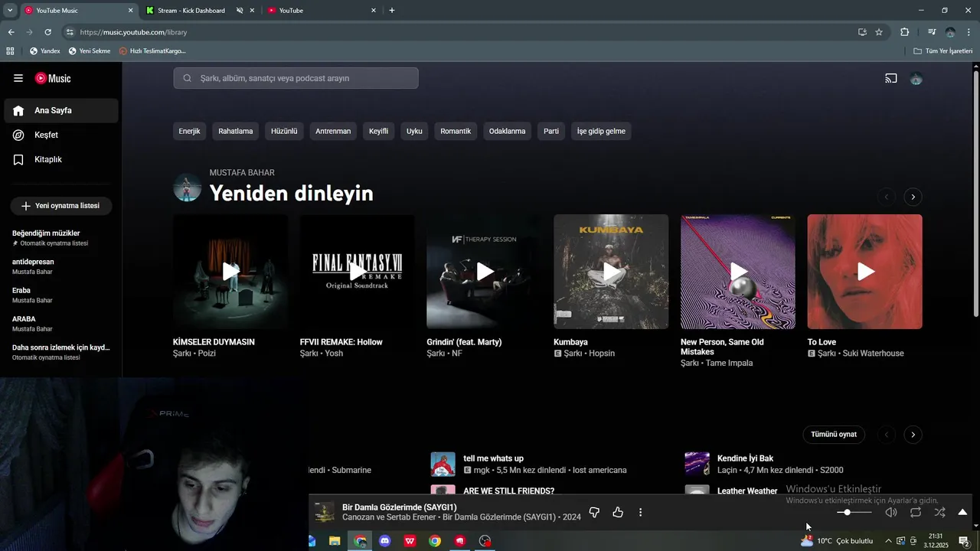Open the Tame Impala artist link

(729, 363)
